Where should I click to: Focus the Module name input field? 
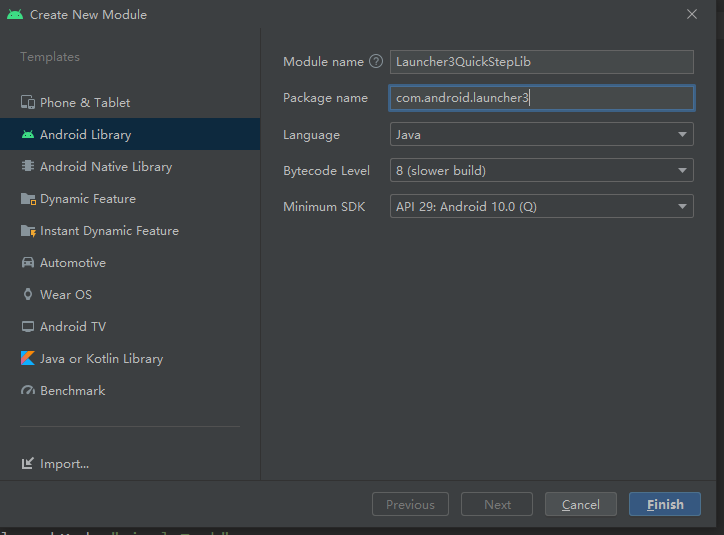542,62
